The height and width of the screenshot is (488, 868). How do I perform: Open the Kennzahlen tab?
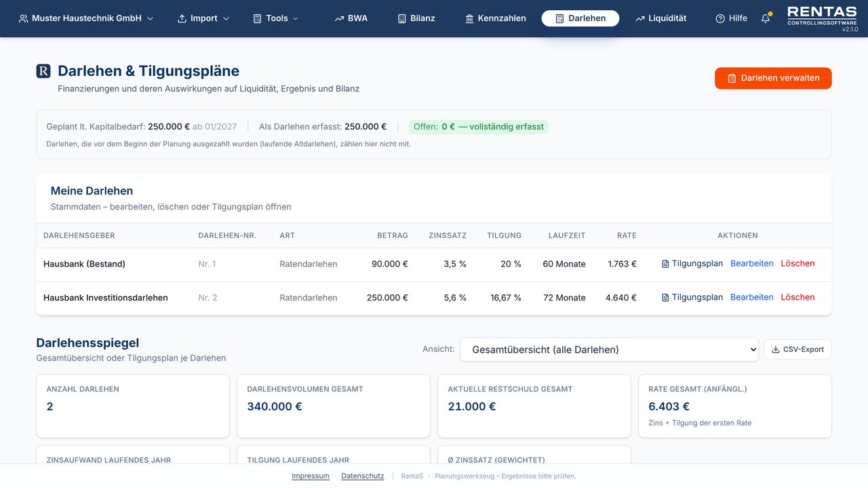click(495, 18)
